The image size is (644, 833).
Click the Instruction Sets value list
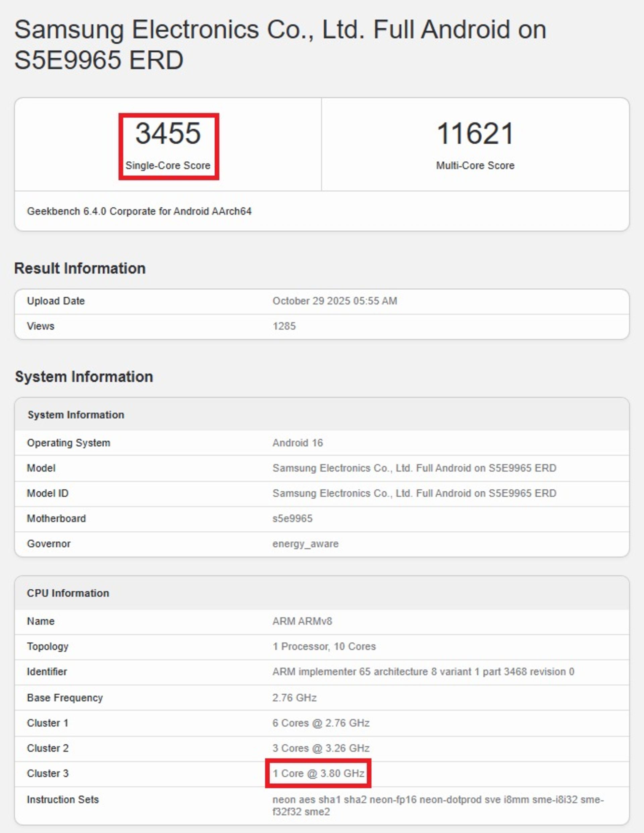(438, 805)
